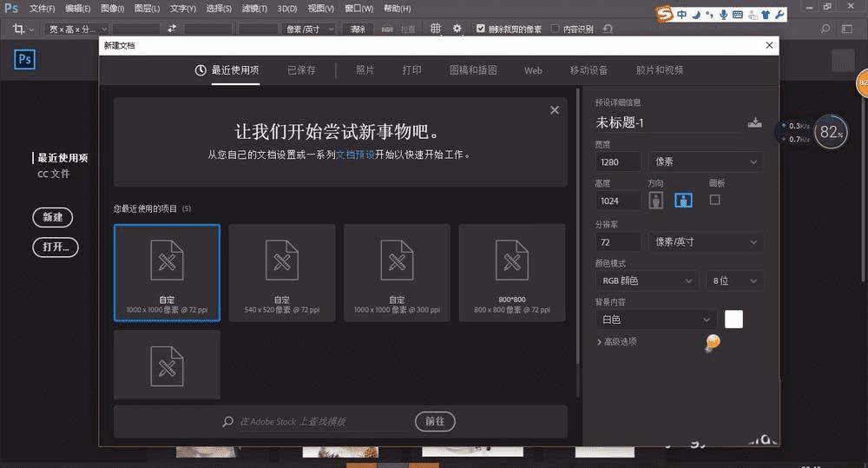Select portrait orientation icon
868x468 pixels.
click(656, 200)
